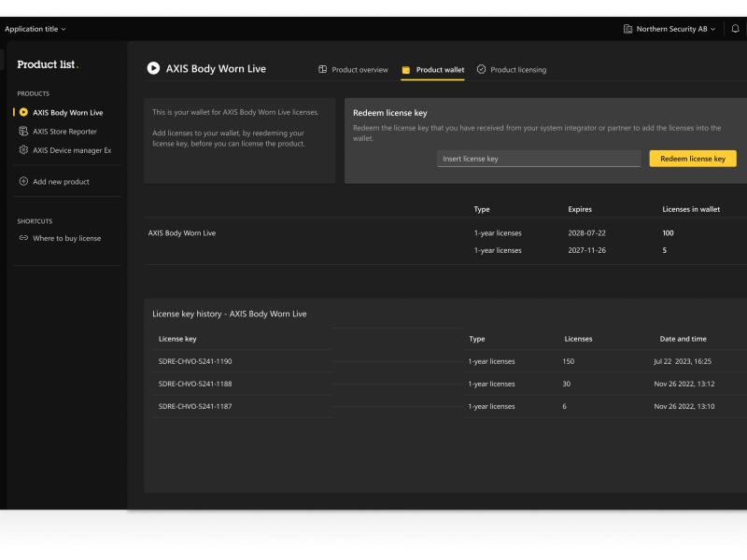Click the Add new product plus icon

(x=23, y=181)
